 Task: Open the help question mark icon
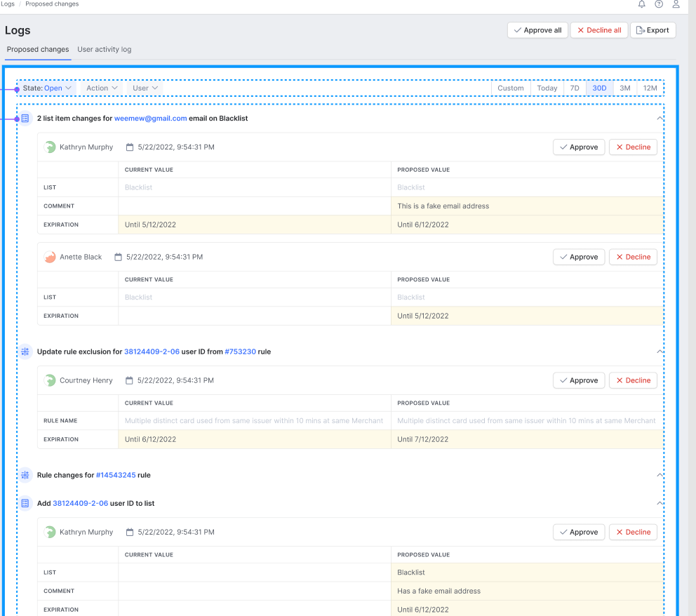click(x=659, y=4)
